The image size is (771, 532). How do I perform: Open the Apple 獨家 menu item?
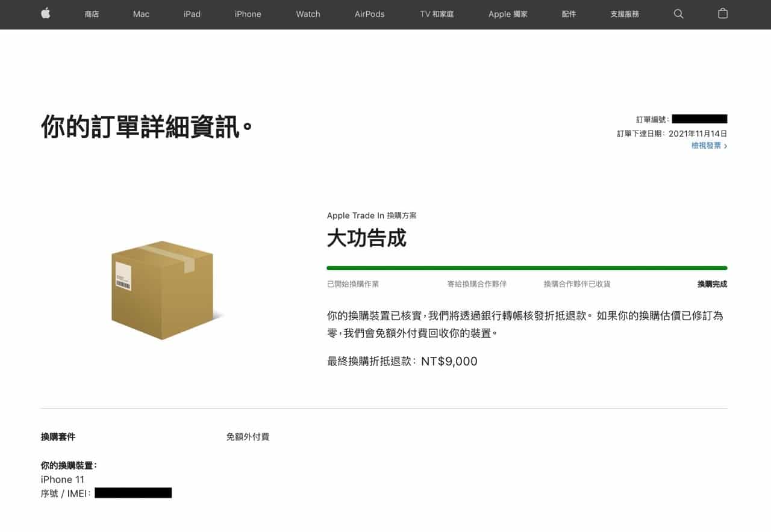tap(508, 14)
